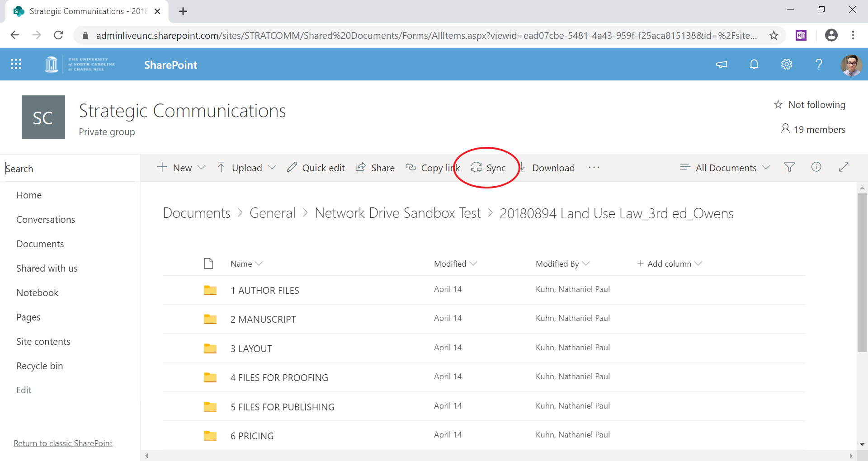
Task: Open SharePoint notifications bell
Action: (754, 64)
